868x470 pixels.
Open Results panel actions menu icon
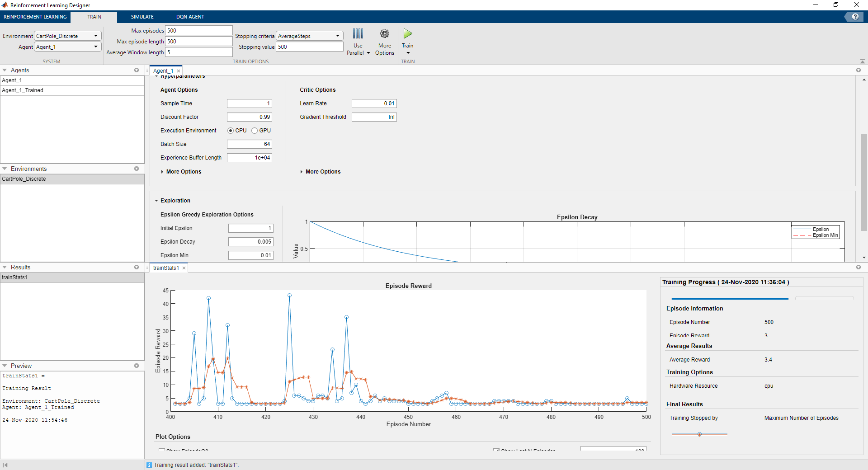click(137, 267)
